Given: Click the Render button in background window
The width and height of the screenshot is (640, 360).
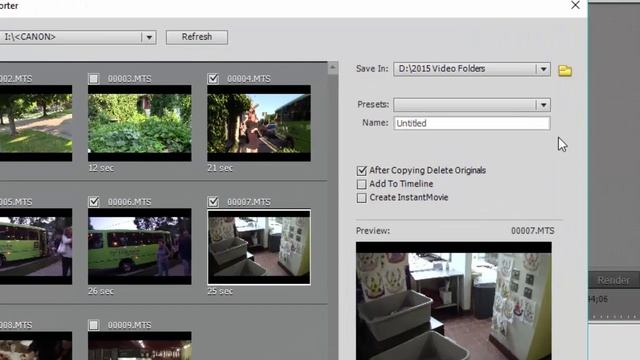Looking at the screenshot, I should point(614,280).
